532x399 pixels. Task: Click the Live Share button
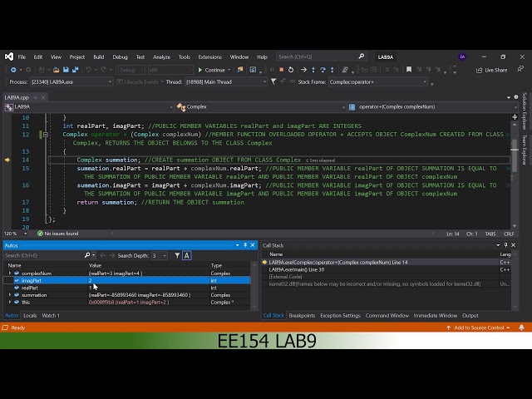(x=491, y=70)
